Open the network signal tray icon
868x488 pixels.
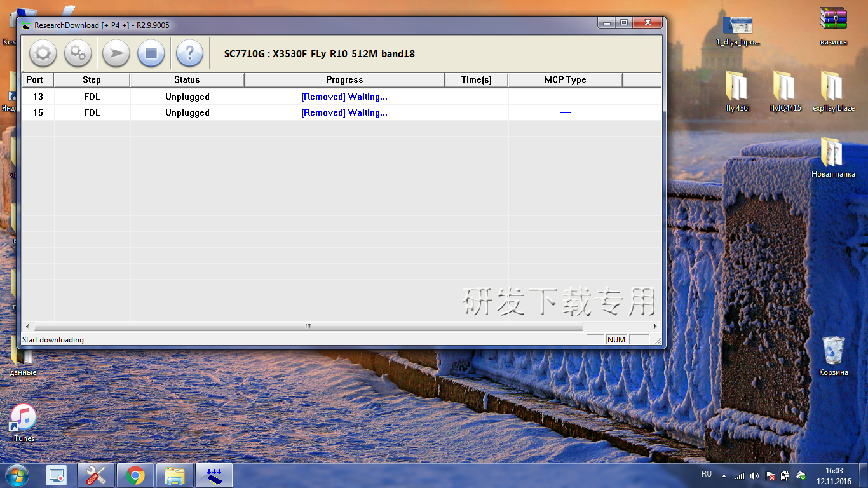(x=739, y=475)
